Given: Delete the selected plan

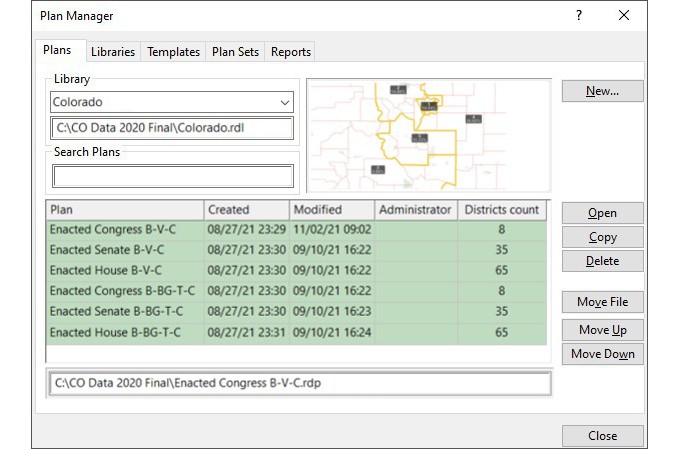Looking at the screenshot, I should [602, 261].
